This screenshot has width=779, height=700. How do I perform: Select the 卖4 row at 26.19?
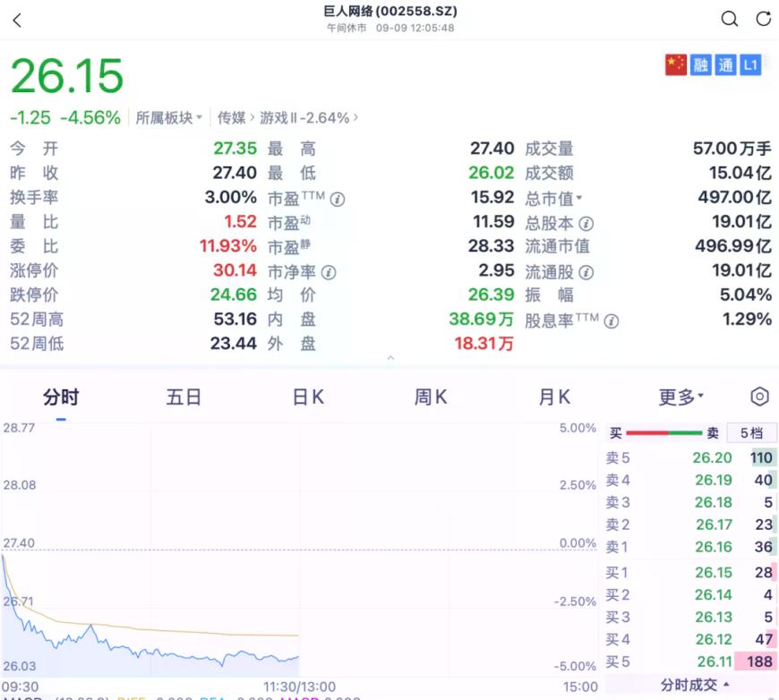pyautogui.click(x=689, y=480)
